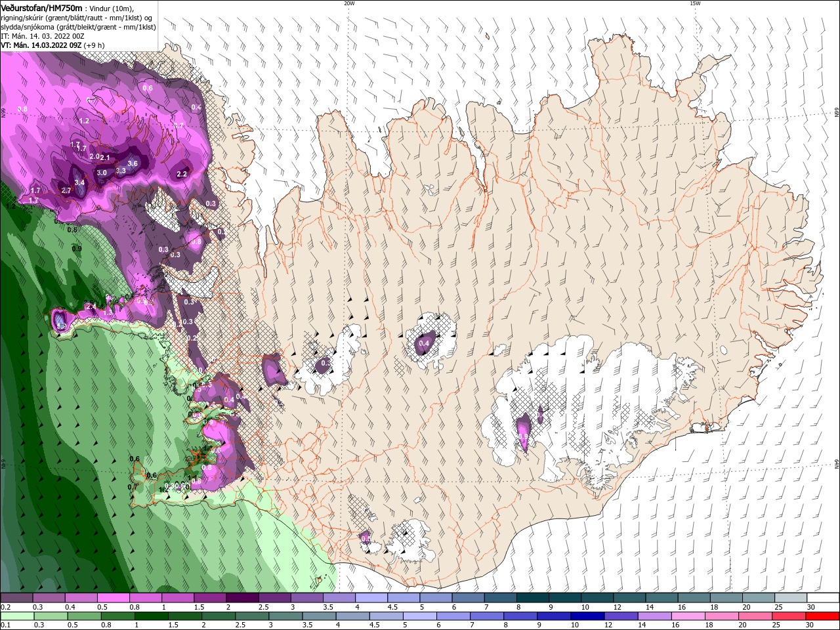Viewport: 840px width, 630px height.
Task: Select the deep navy blue swatch between 10 and 12
Action: (587, 616)
